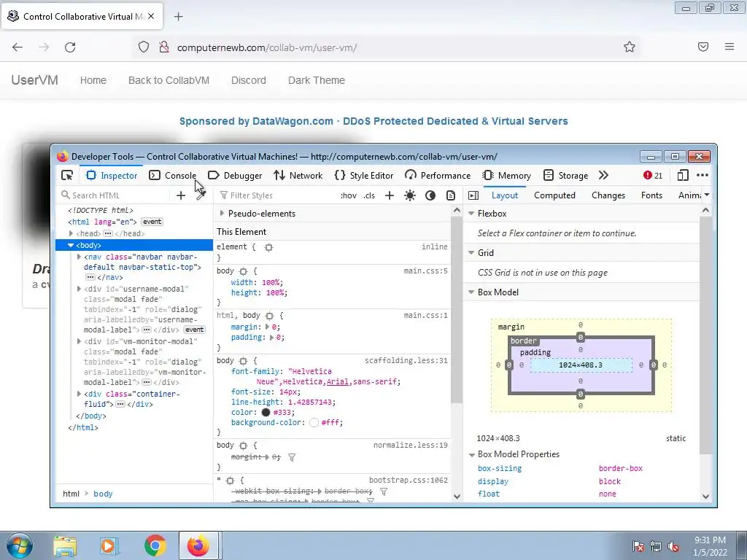Click the 21 errors indicator
Image resolution: width=747 pixels, height=560 pixels.
653,175
